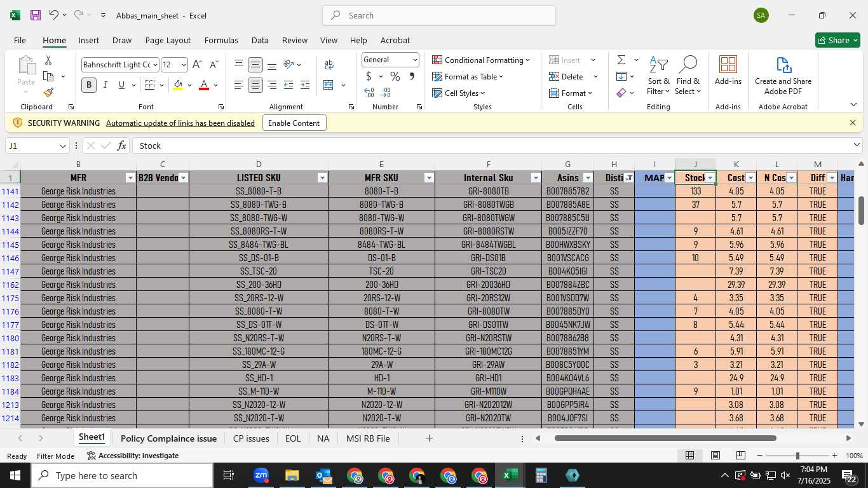This screenshot has width=868, height=488.
Task: Open the Asins column filter dropdown
Action: 588,178
